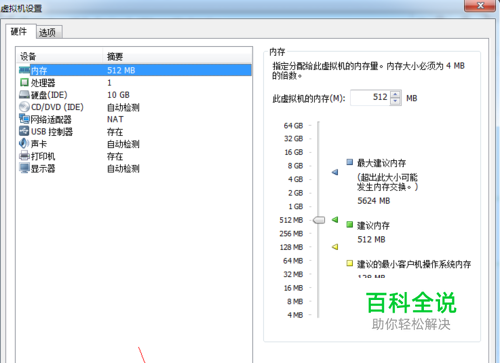Click the 4 GB slider scale label
This screenshot has width=500, height=363.
[x=295, y=179]
